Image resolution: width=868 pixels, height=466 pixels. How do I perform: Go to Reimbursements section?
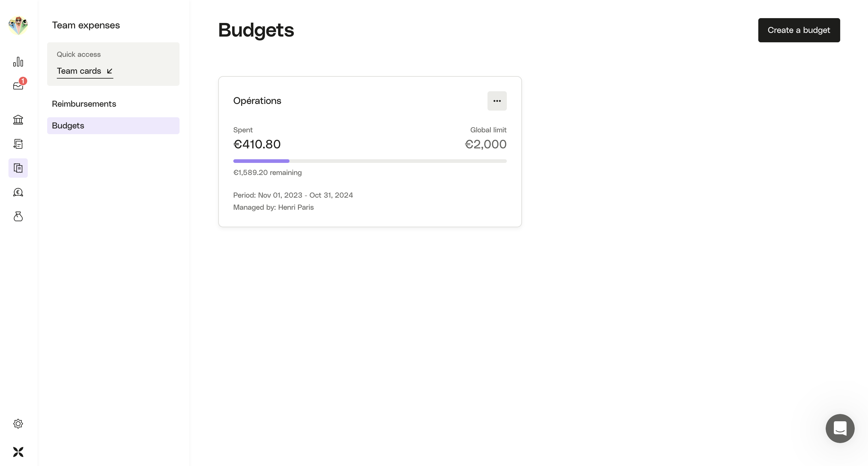click(84, 104)
